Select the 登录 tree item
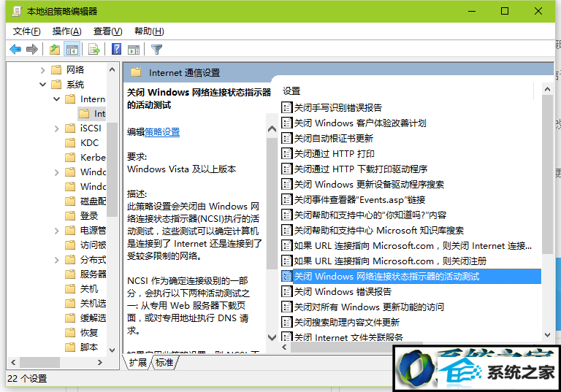Screen dimensions: 561x392 point(89,215)
